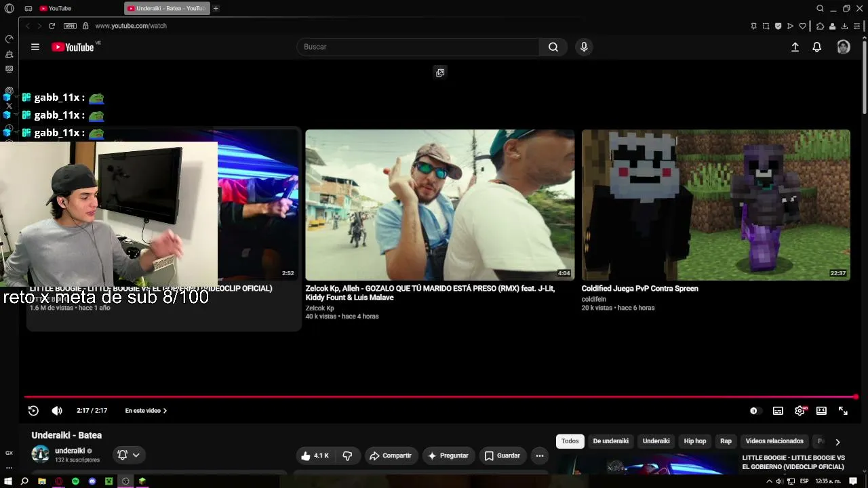Open browser downloads icon

coord(844,26)
